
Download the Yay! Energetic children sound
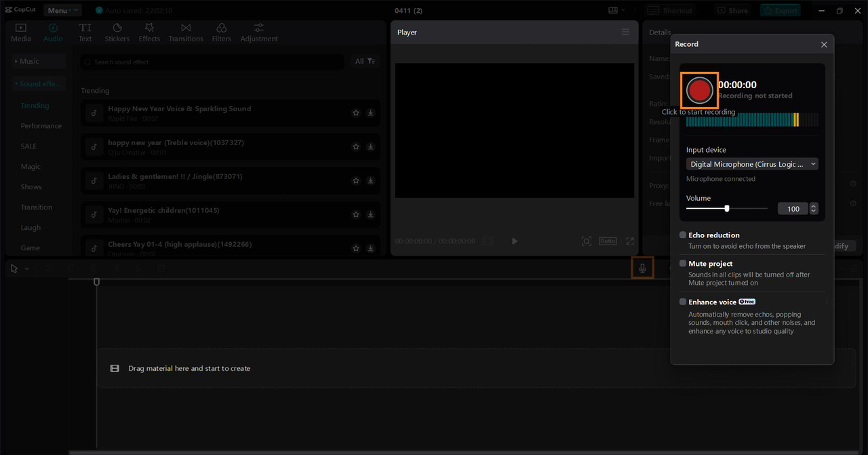(x=371, y=215)
